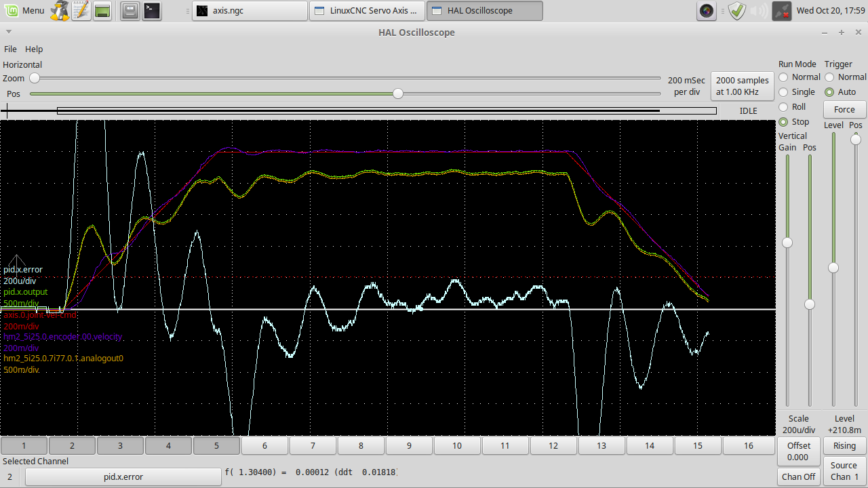Click the pid.x.error source button
Screen dimensions: 868x488
click(123, 476)
